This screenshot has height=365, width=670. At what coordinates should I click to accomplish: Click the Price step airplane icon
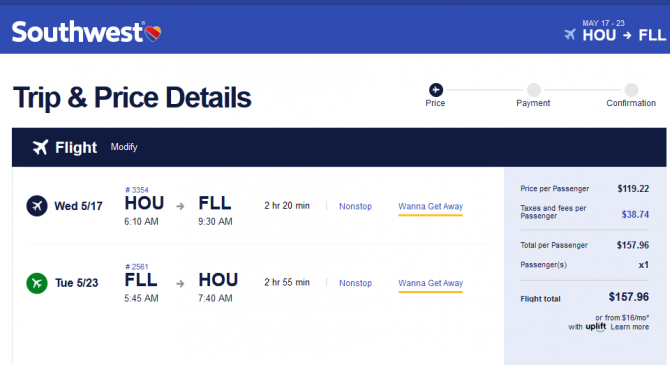pyautogui.click(x=436, y=90)
